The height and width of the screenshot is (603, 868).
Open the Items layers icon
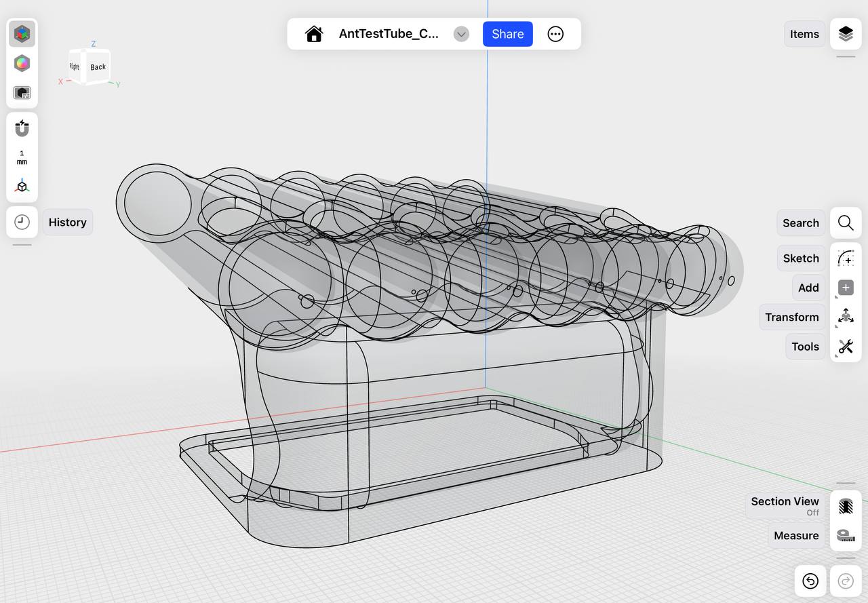point(846,34)
